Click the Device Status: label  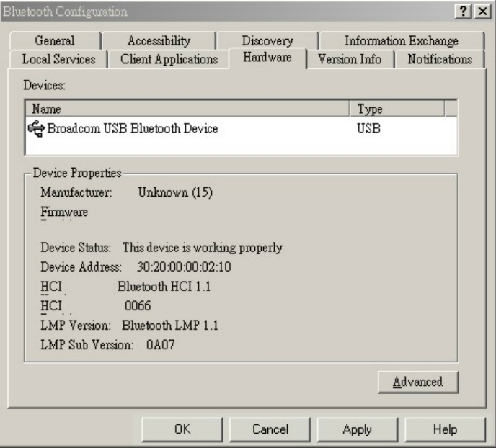[x=76, y=248]
